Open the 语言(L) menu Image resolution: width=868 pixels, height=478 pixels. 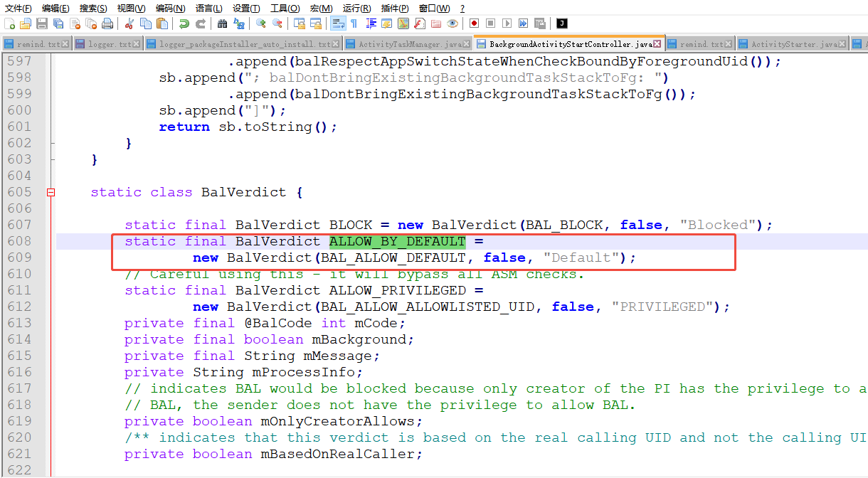[x=208, y=8]
